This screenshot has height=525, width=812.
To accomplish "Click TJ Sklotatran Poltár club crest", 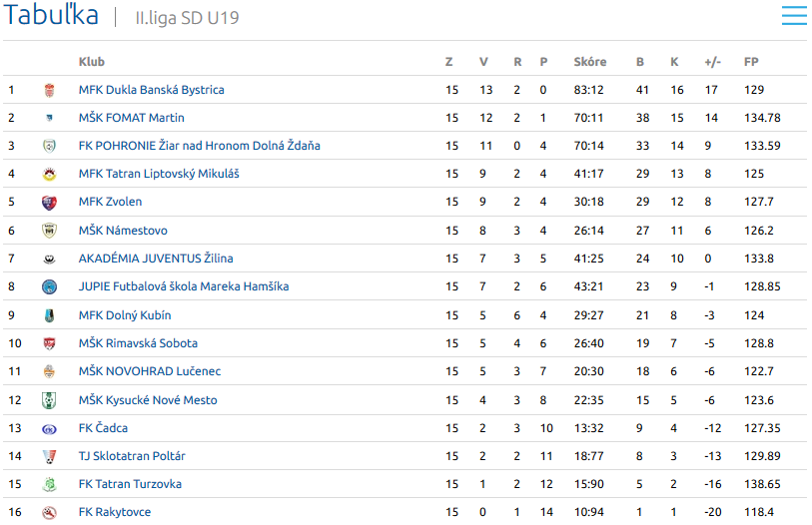I will 49,456.
